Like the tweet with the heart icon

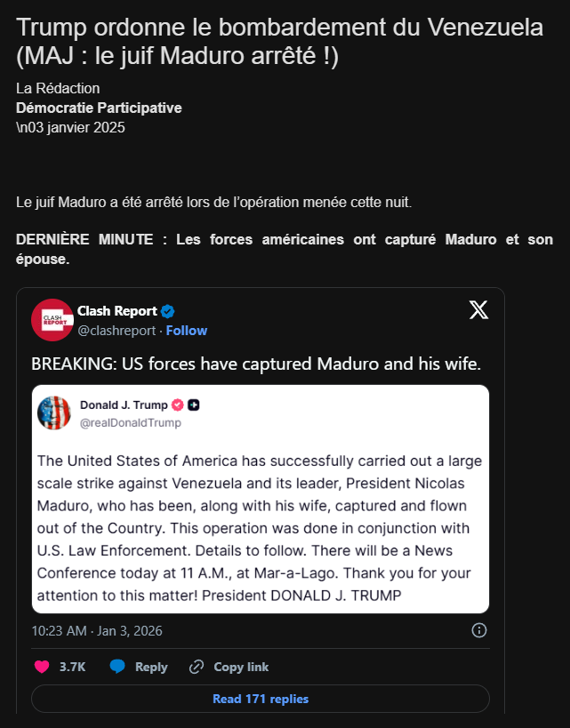[42, 667]
